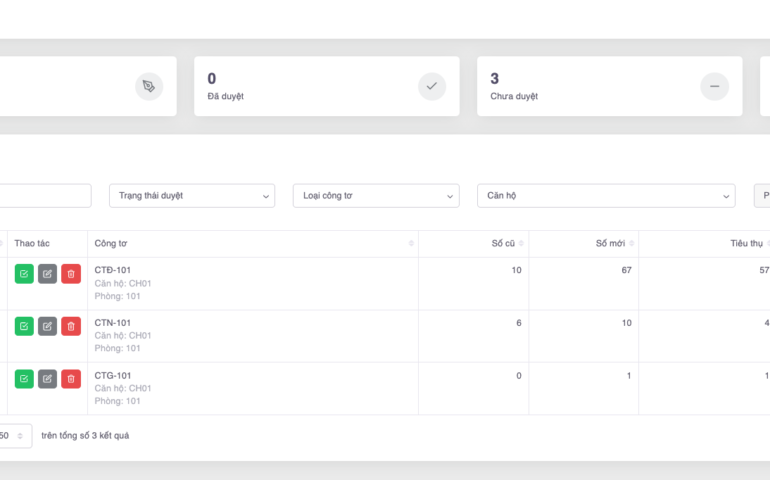770x480 pixels.
Task: Open the Căn hộ selector
Action: 605,196
